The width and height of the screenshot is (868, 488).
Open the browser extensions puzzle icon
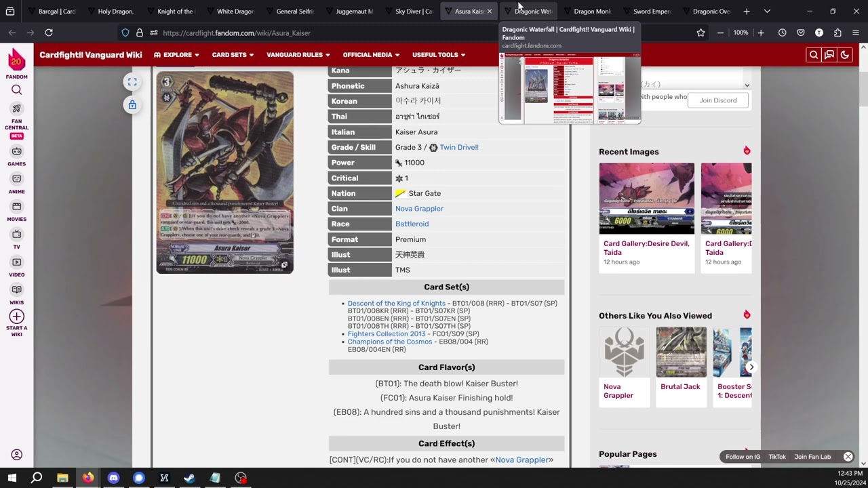coord(837,33)
